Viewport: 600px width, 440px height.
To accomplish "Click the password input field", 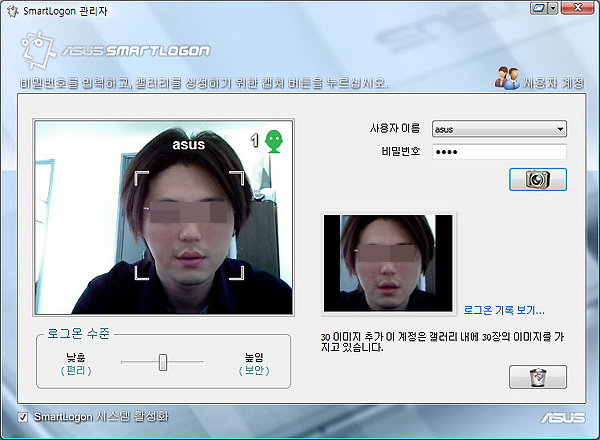I will 499,152.
